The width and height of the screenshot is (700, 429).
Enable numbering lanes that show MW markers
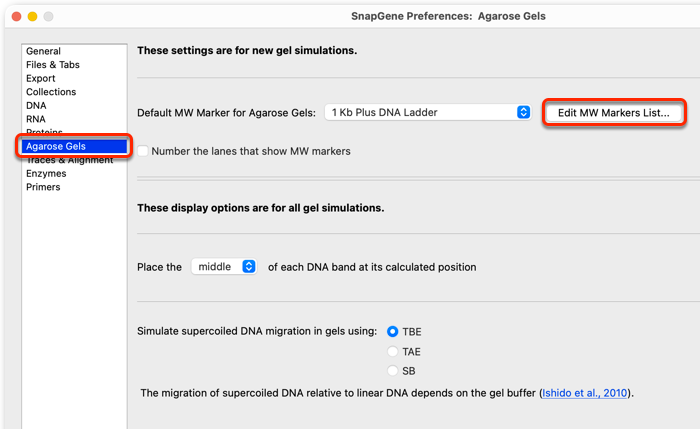(x=143, y=151)
